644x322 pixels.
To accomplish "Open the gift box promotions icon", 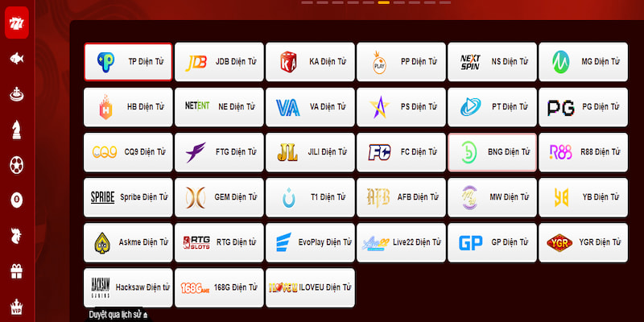I will 17,271.
